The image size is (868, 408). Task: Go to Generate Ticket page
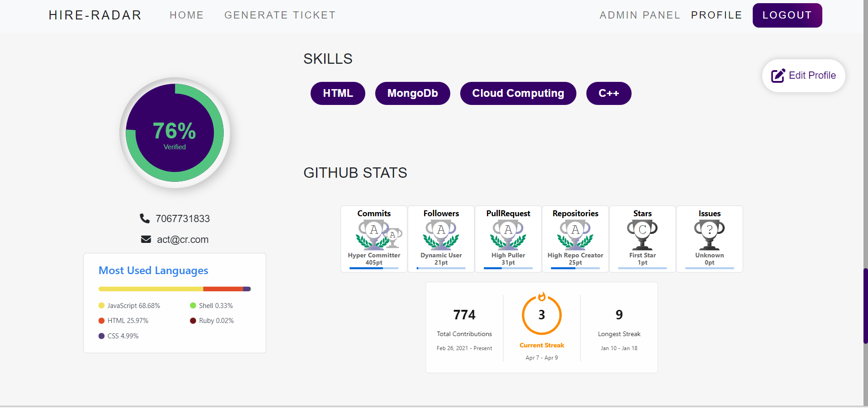tap(280, 15)
